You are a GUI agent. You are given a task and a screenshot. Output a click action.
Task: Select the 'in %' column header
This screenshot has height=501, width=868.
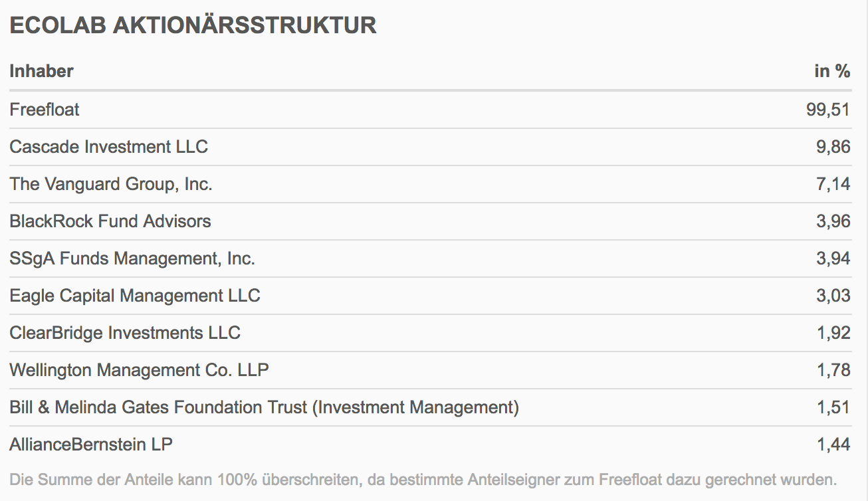(x=832, y=71)
